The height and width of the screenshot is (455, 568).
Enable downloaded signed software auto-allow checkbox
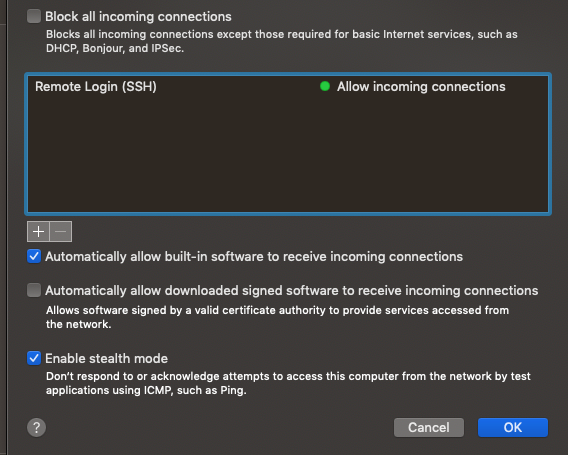34,290
